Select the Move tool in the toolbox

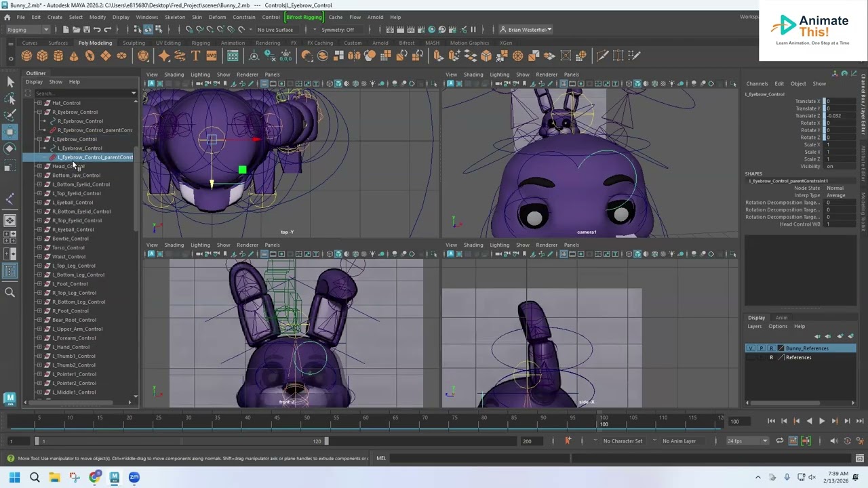tap(10, 131)
